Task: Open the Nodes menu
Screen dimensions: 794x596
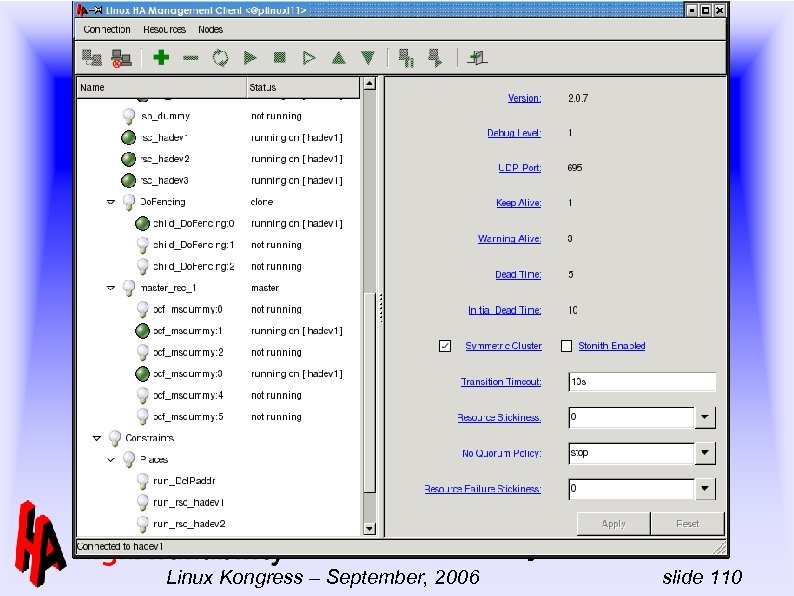Action: [210, 29]
